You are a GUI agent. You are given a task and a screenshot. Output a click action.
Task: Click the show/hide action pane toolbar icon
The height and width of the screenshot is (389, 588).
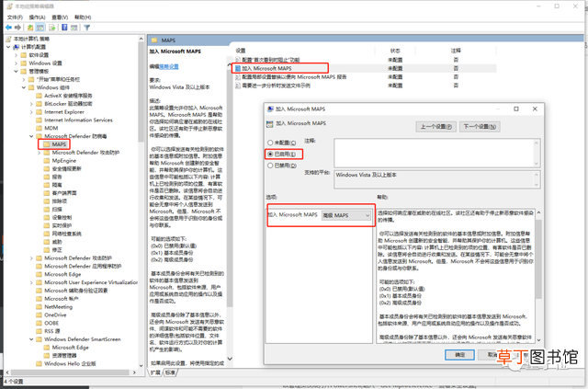pos(74,28)
